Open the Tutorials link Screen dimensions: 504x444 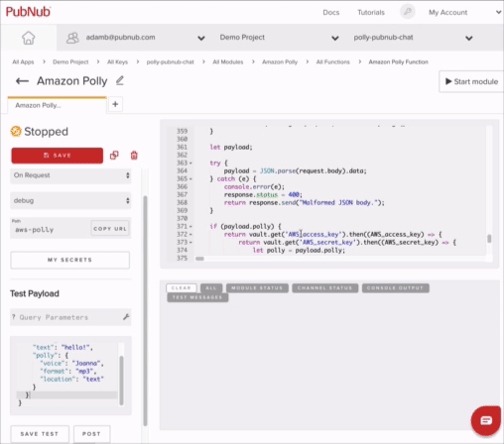371,12
